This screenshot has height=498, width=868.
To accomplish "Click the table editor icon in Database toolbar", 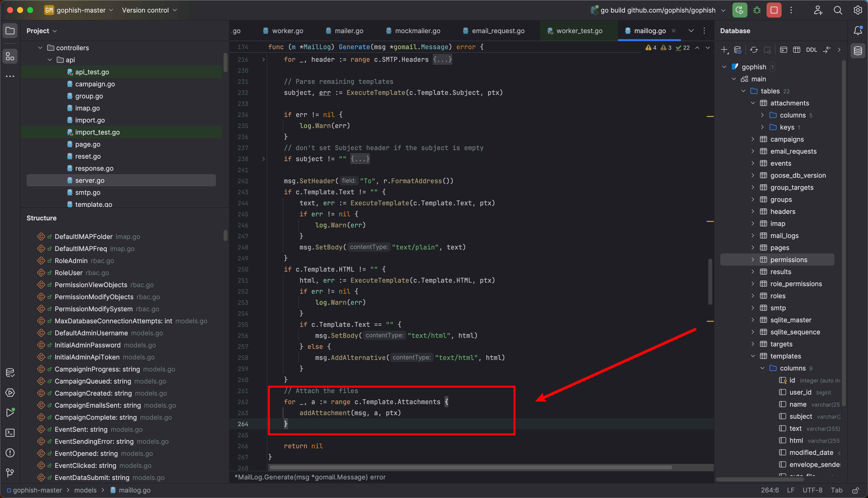I will (796, 50).
